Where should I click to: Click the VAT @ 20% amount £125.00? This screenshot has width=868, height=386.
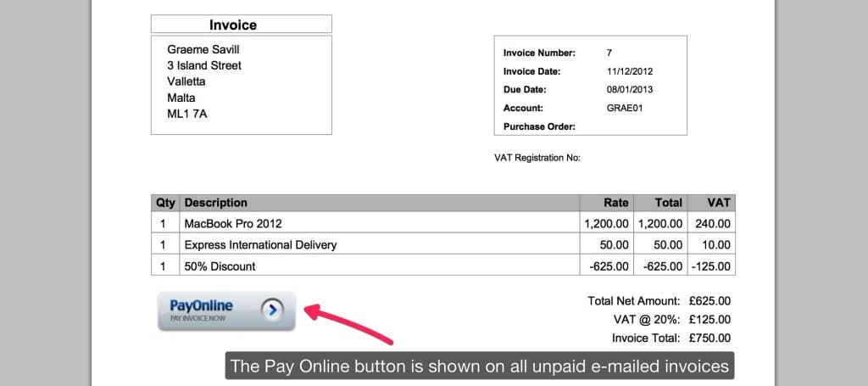709,320
